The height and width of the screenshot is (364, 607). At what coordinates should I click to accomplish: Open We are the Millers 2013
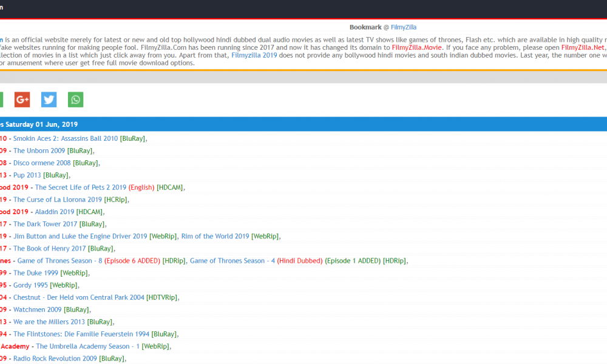49,322
